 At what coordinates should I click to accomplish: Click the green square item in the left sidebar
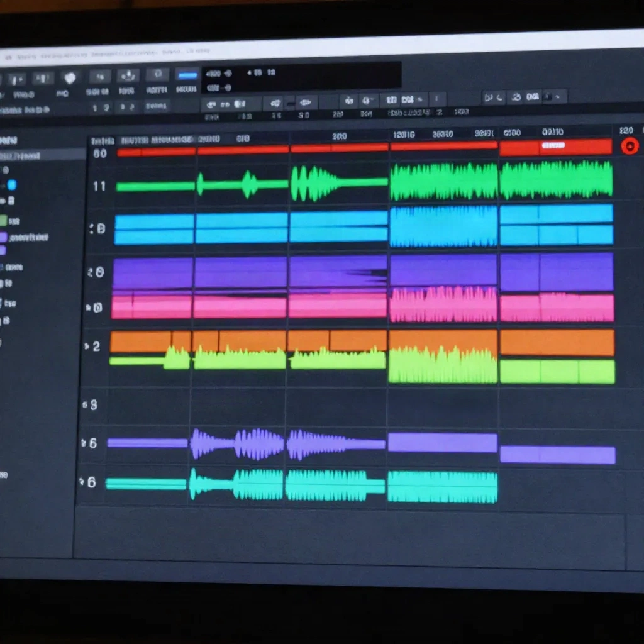coord(3,221)
